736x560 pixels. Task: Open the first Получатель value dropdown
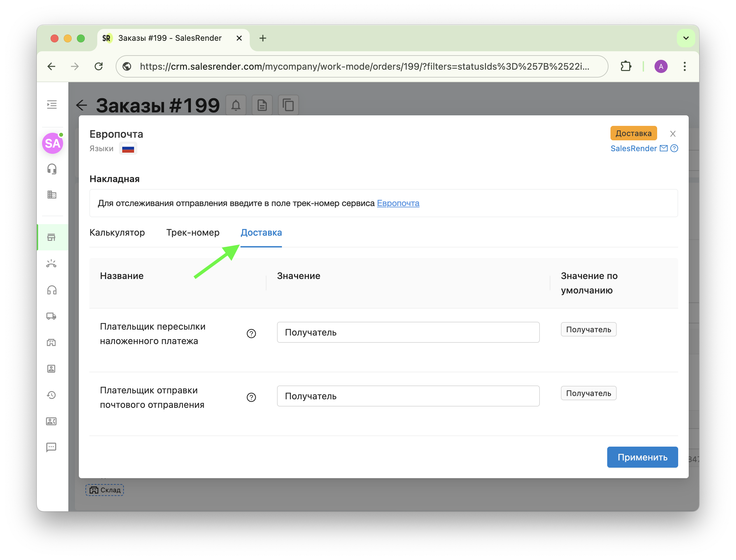(408, 332)
